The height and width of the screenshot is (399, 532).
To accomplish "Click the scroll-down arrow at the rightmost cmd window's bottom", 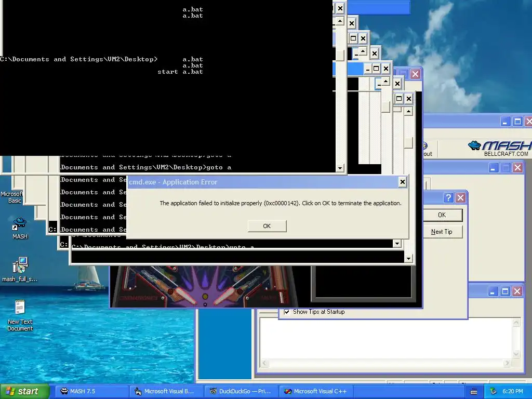I will 408,259.
